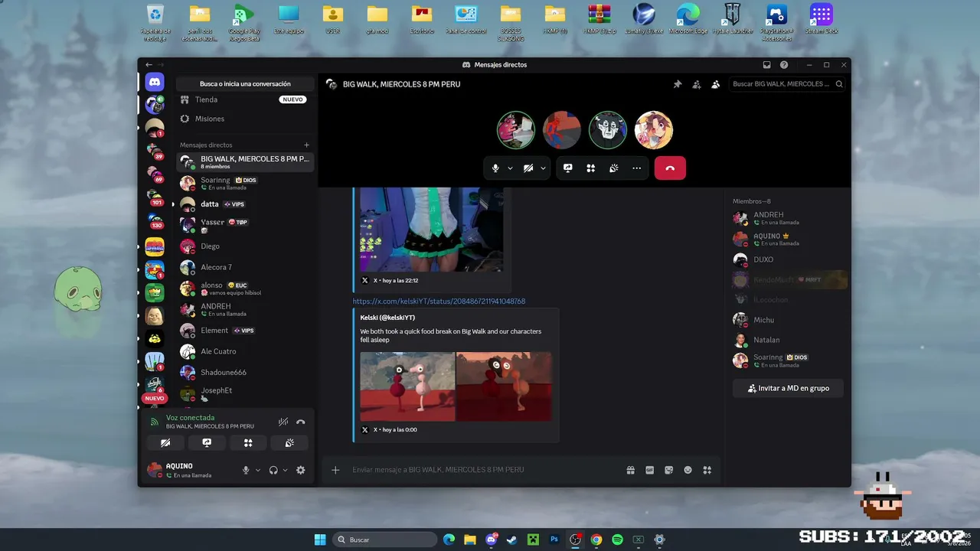This screenshot has width=980, height=551.
Task: Open soundboard from the call controls bar
Action: point(614,168)
